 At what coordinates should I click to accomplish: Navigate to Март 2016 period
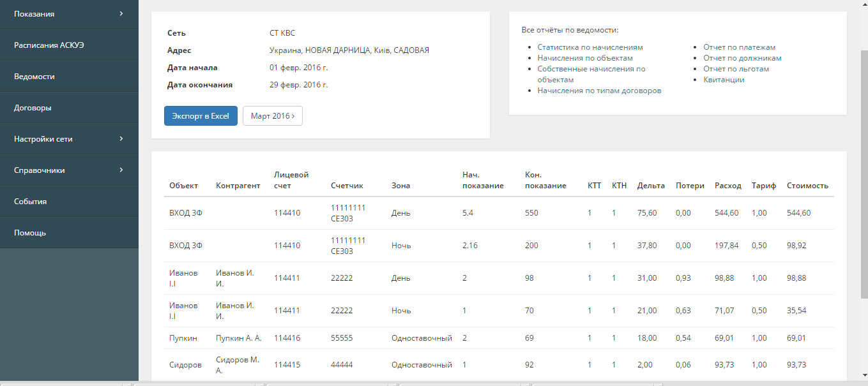[x=273, y=116]
